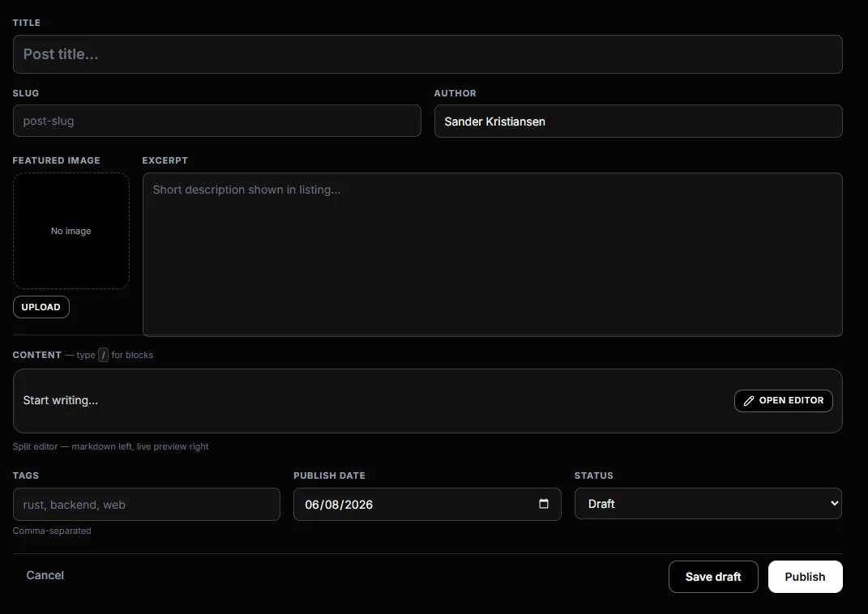868x614 pixels.
Task: Click the CONTENT section label
Action: coord(37,355)
